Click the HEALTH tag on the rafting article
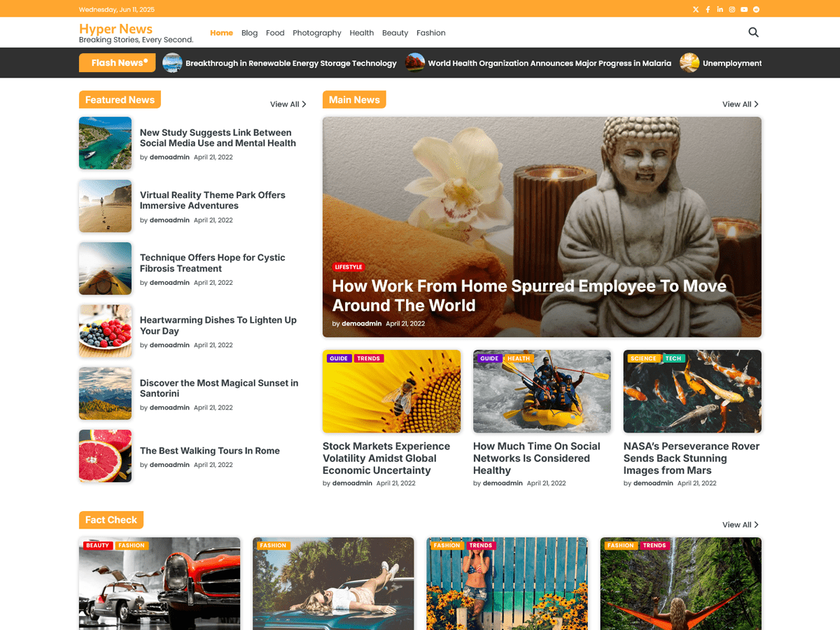The image size is (840, 630). 518,358
